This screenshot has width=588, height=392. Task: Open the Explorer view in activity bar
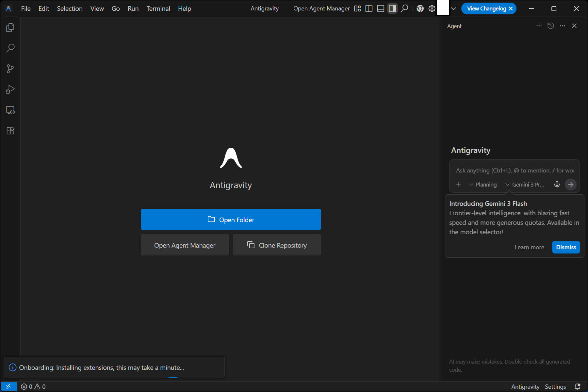coord(10,28)
